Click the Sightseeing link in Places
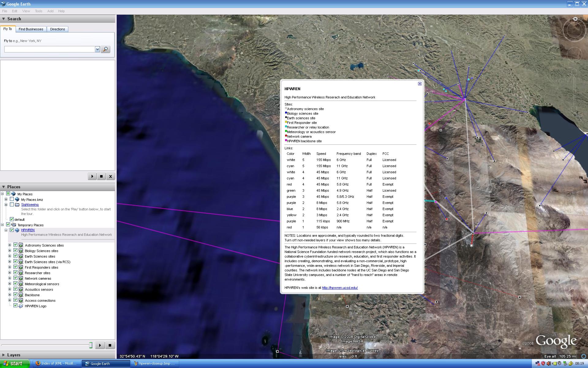Image resolution: width=588 pixels, height=368 pixels. [x=30, y=205]
